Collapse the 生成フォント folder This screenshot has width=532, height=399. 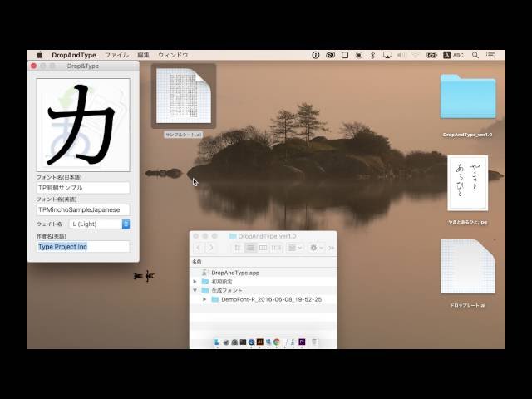click(x=195, y=290)
